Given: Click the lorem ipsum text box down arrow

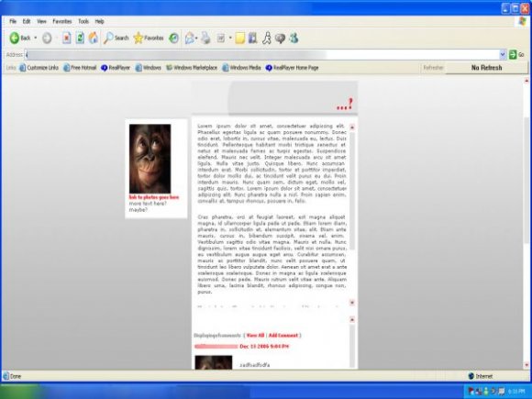Looking at the screenshot, I should click(352, 303).
